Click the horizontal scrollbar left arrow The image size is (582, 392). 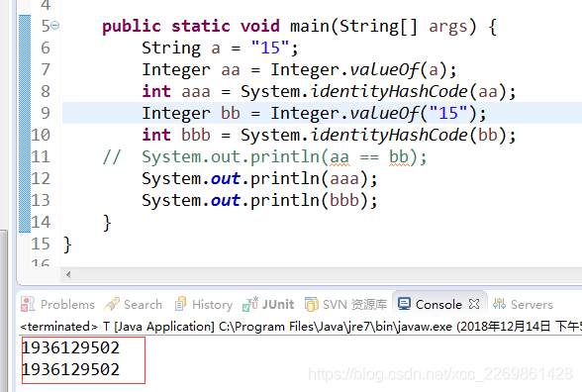pos(68,275)
